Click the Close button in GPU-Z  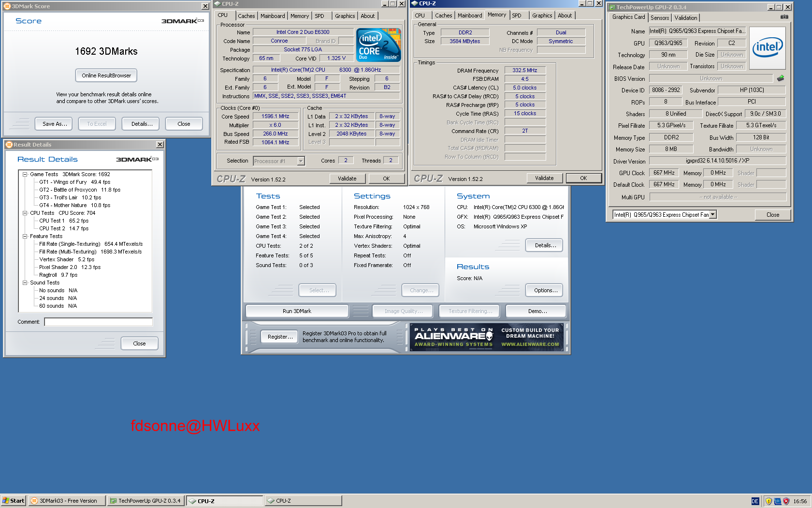coord(772,215)
